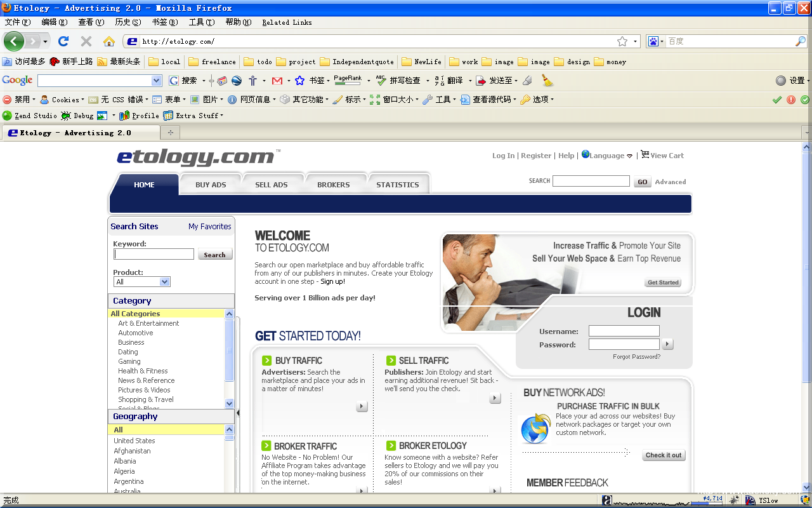Select Automotive in the Category list
This screenshot has width=812, height=508.
(136, 333)
